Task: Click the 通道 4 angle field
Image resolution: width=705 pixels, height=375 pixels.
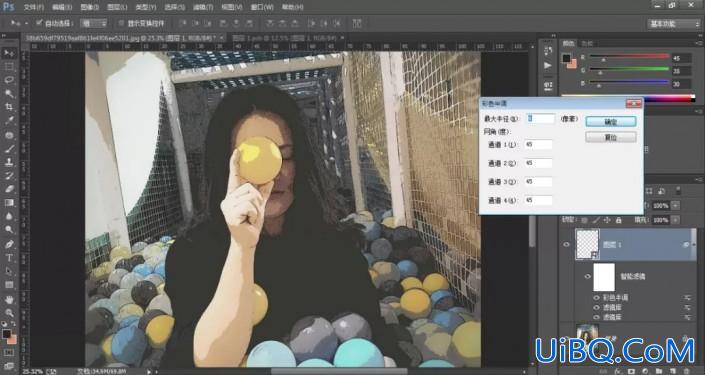Action: pos(538,200)
